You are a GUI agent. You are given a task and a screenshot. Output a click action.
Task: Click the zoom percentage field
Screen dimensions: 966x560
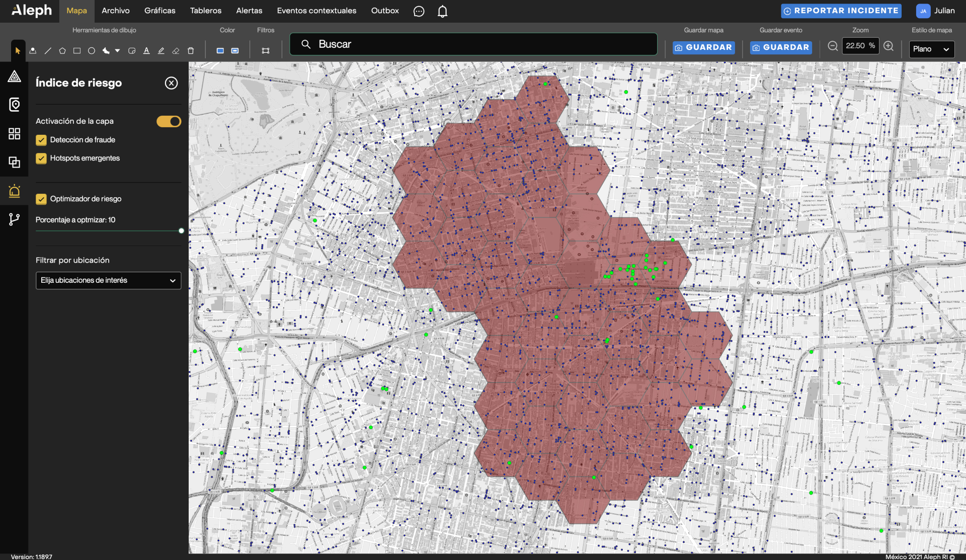860,46
